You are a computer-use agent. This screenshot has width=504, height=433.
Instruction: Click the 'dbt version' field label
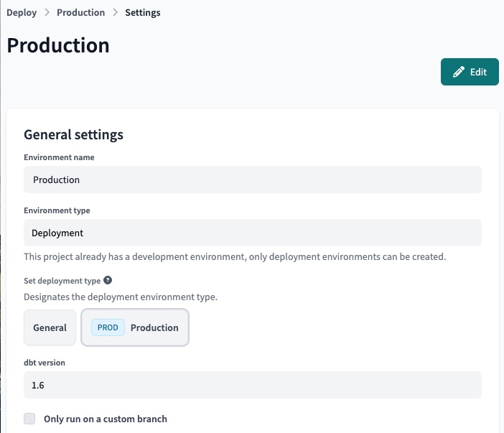click(x=45, y=363)
